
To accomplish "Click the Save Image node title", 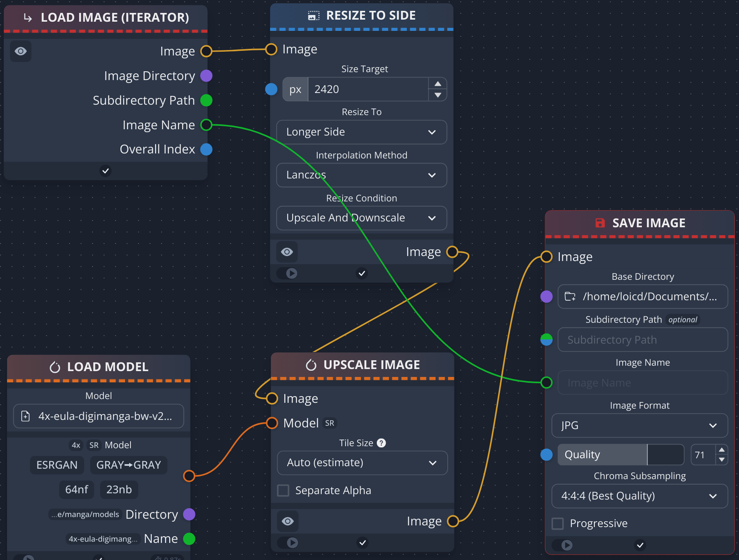I will tap(648, 223).
